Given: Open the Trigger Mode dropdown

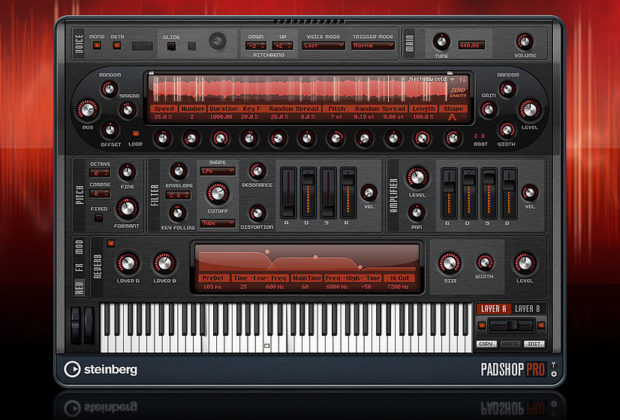Looking at the screenshot, I should click(x=373, y=46).
